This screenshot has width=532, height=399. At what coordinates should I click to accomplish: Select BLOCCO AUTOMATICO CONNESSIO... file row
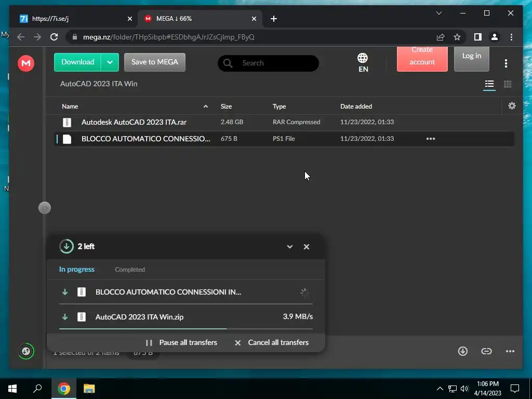click(284, 139)
